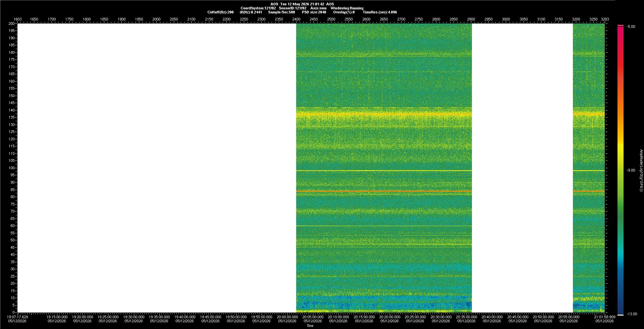This screenshot has height=329, width=644.
Task: Click the 100 Hz label on the frequency axis
Action: coord(12,168)
